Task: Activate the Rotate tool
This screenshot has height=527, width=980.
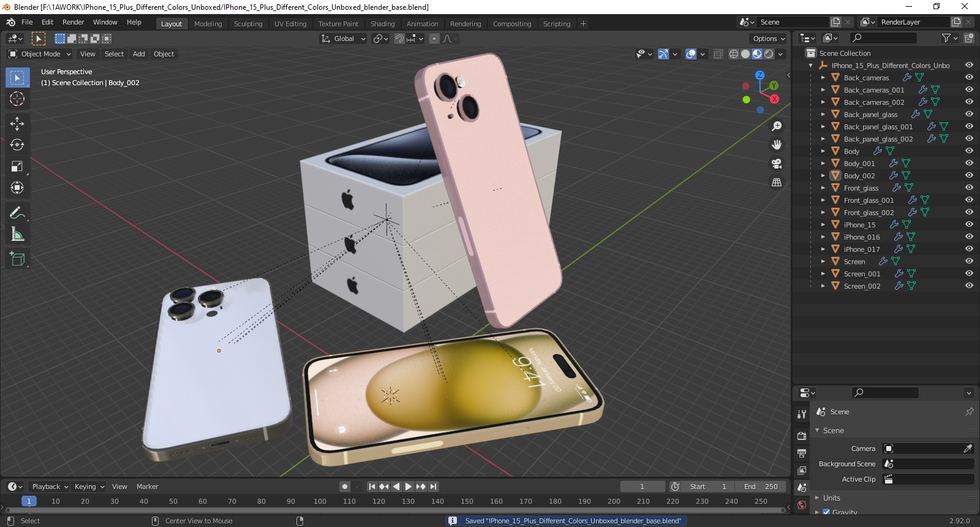Action: point(17,145)
